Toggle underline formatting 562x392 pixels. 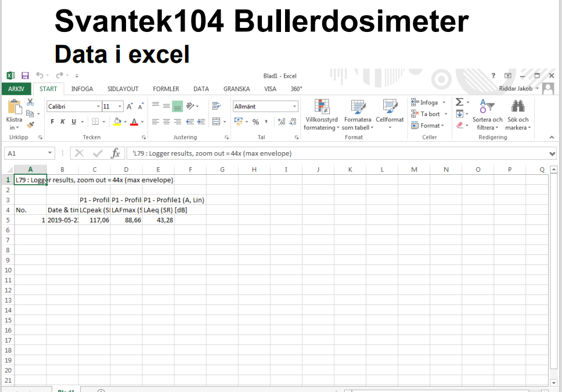pyautogui.click(x=73, y=121)
